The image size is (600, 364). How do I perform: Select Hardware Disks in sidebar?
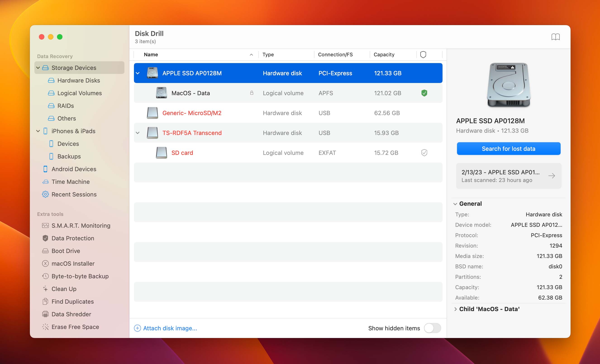pyautogui.click(x=79, y=80)
